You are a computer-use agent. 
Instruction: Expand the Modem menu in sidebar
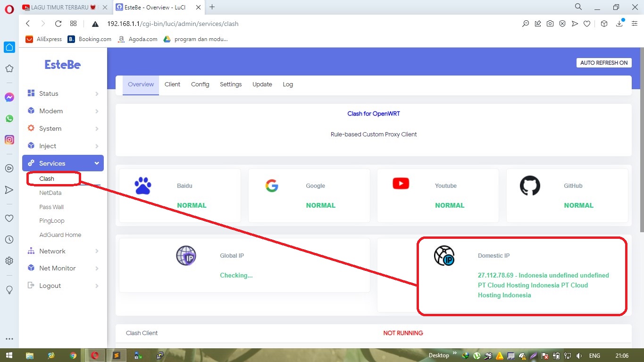(x=63, y=111)
